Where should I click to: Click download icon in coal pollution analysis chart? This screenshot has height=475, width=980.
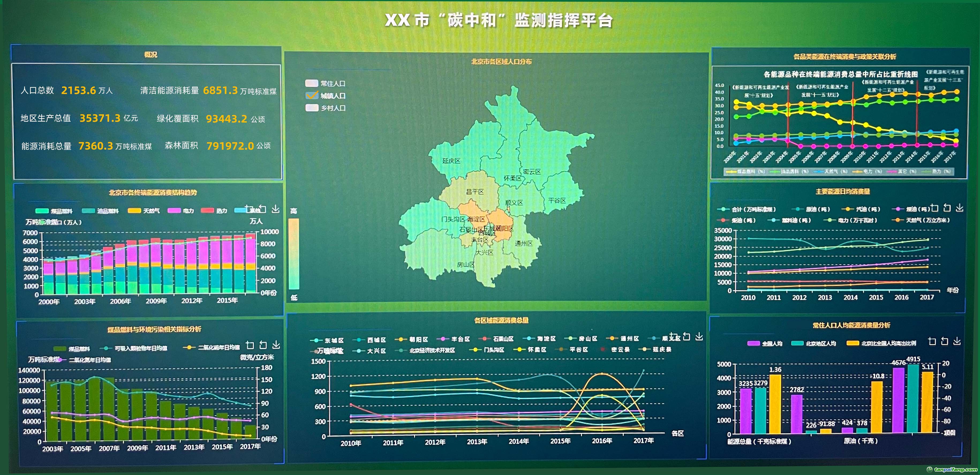[276, 345]
